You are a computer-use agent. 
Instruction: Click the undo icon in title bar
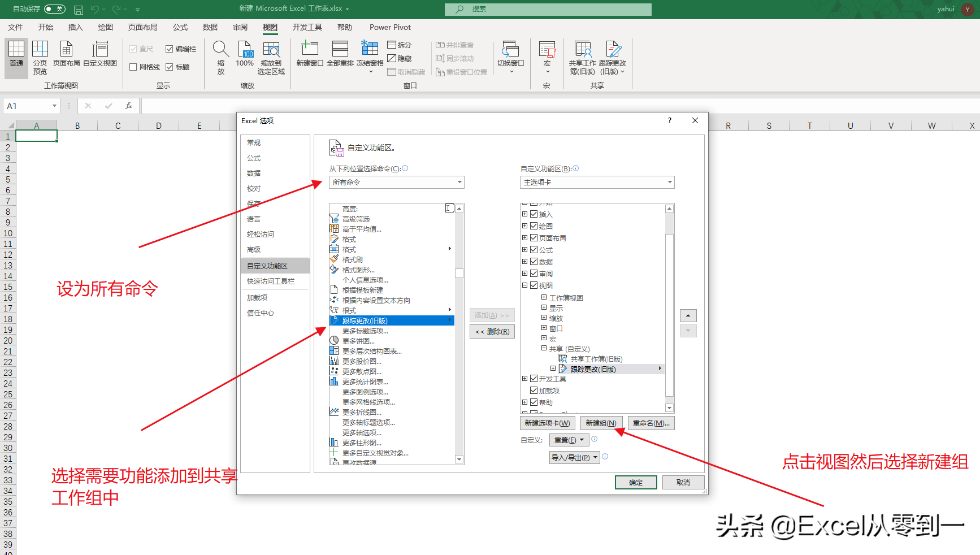coord(95,9)
